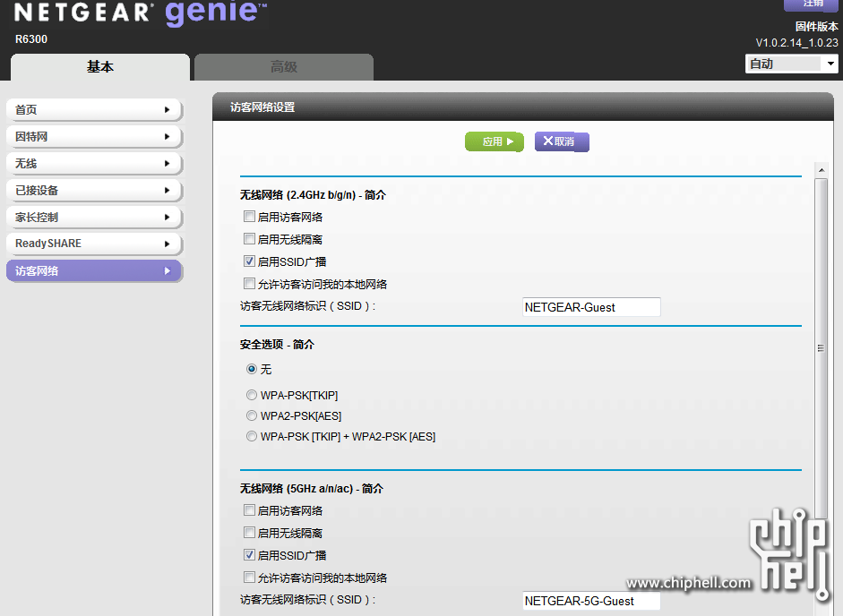843x616 pixels.
Task: Click the 固件版本 label
Action: pyautogui.click(x=817, y=26)
